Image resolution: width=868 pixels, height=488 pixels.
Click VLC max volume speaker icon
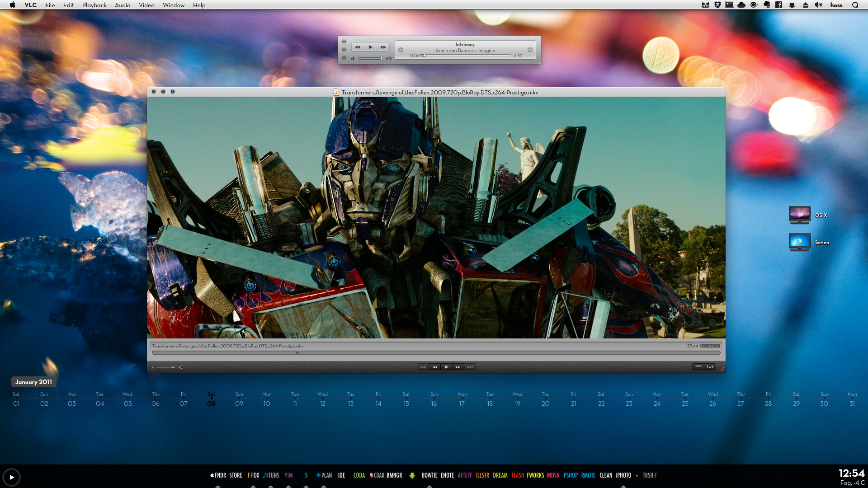[x=180, y=367]
